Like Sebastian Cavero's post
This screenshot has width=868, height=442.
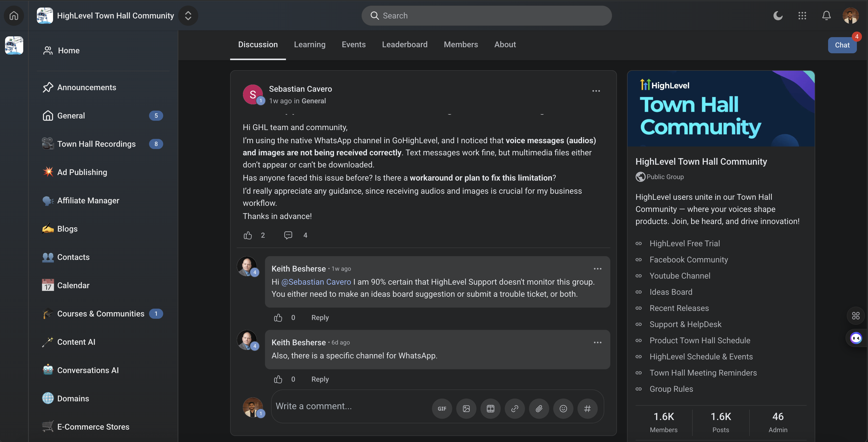click(x=248, y=235)
